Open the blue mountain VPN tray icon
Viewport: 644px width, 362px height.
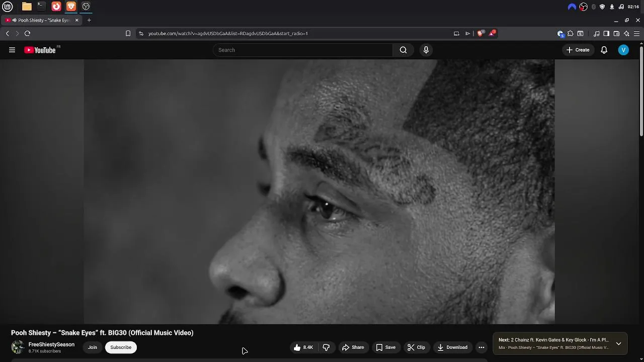[x=572, y=7]
